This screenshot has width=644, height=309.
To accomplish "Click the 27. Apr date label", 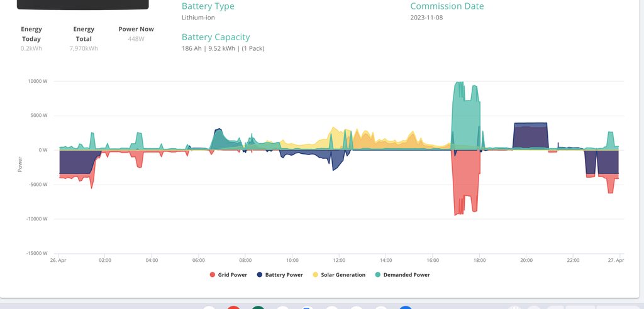I will coord(616,260).
